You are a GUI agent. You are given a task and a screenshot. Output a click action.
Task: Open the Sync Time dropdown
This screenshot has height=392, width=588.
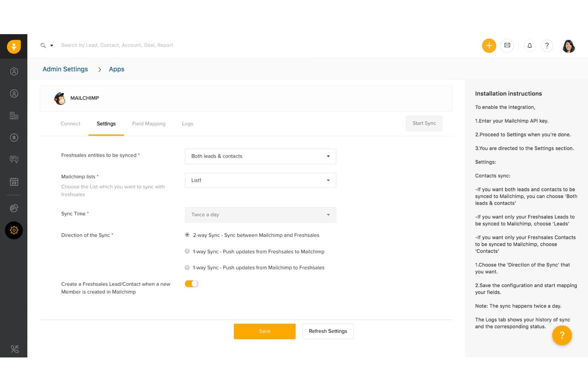[261, 215]
